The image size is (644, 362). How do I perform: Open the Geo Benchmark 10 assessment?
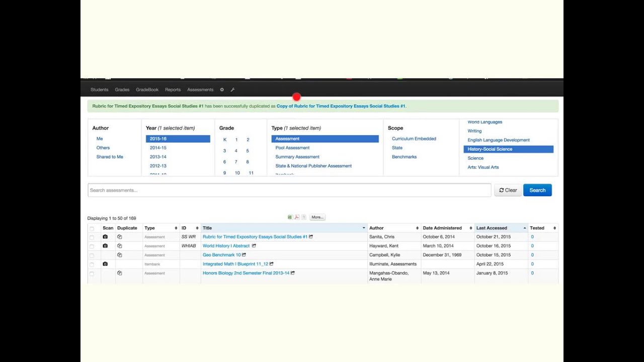[221, 255]
